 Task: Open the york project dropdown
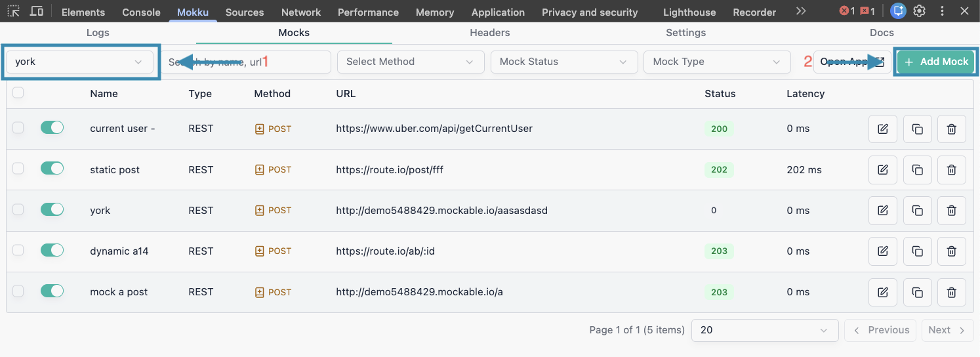click(80, 62)
